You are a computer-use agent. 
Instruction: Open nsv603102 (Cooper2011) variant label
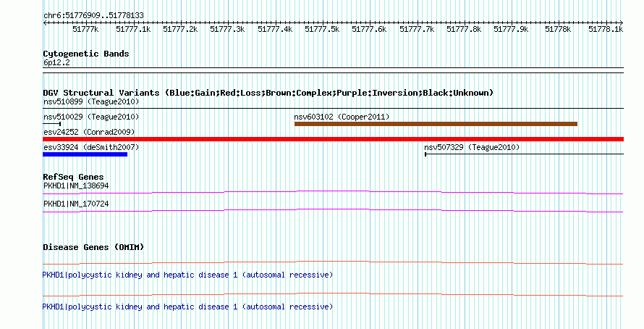pos(342,117)
